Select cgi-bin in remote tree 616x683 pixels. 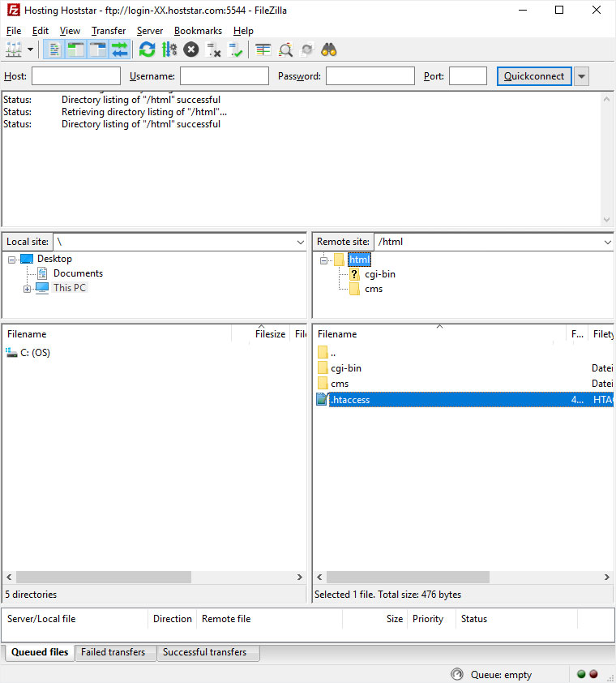(380, 274)
